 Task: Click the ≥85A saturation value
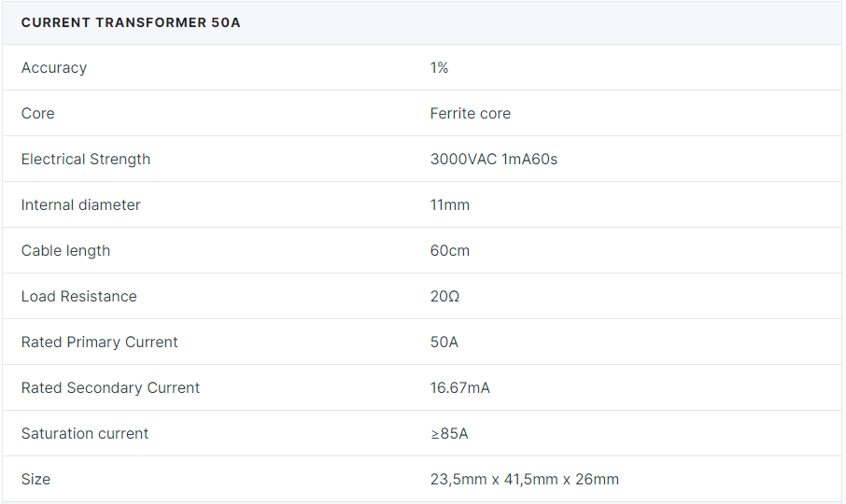(x=449, y=434)
